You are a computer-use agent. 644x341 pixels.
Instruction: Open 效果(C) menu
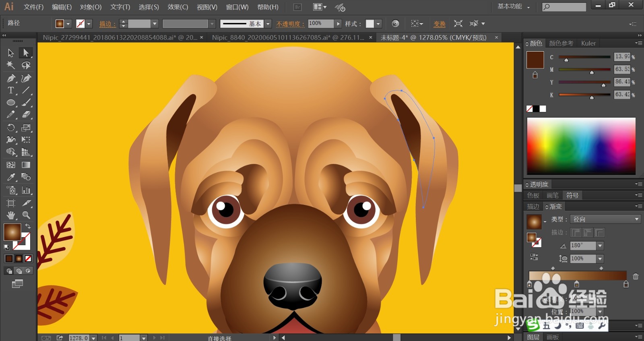[x=178, y=7]
